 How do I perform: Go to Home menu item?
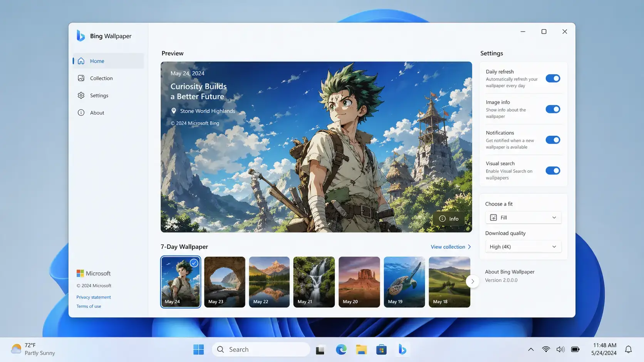pos(108,61)
